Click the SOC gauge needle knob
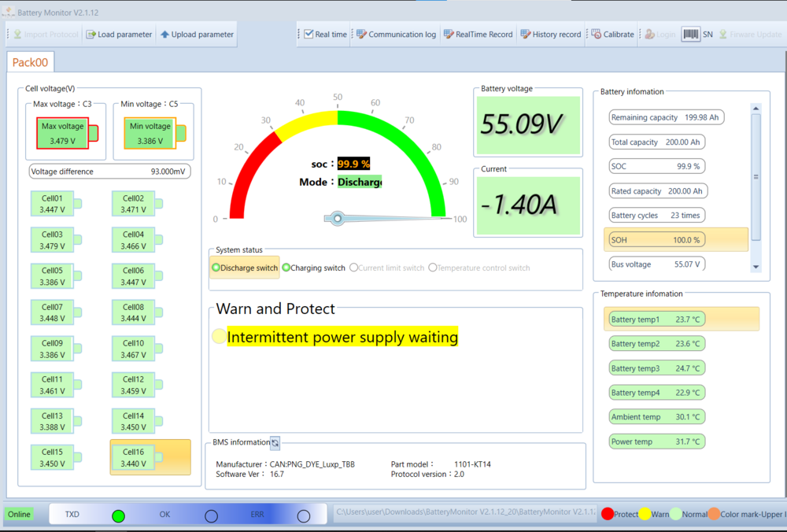The image size is (787, 532). tap(338, 218)
